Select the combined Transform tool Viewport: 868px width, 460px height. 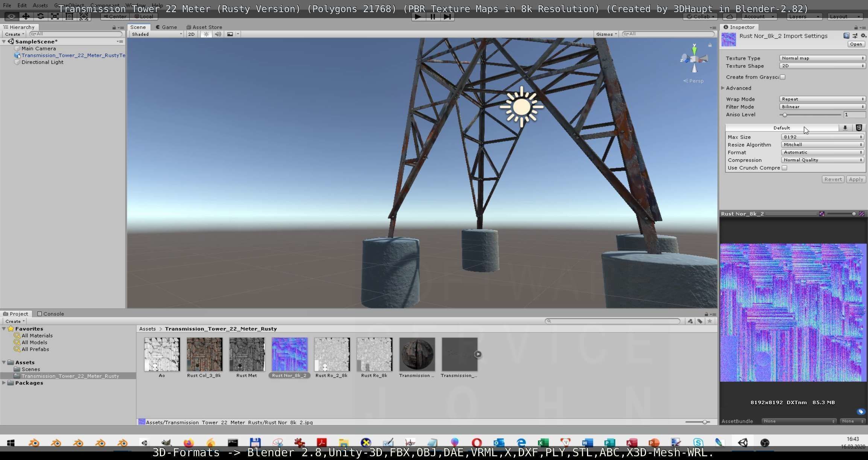(x=84, y=17)
